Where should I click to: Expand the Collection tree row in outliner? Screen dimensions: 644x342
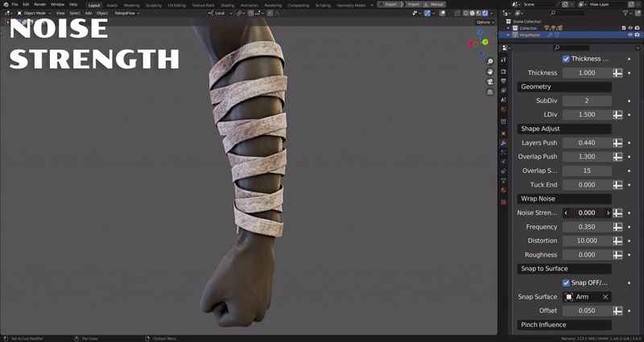(x=509, y=28)
